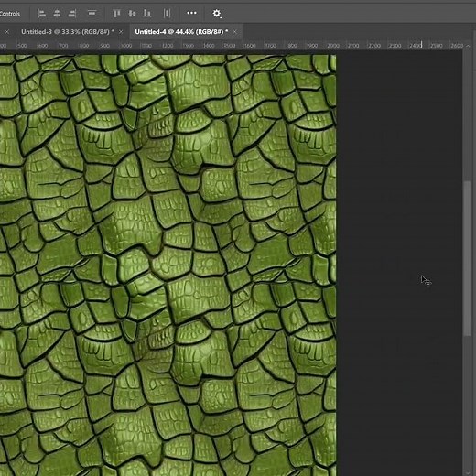This screenshot has width=476, height=476.
Task: Close the Untitled-4 document tab
Action: pos(234,32)
